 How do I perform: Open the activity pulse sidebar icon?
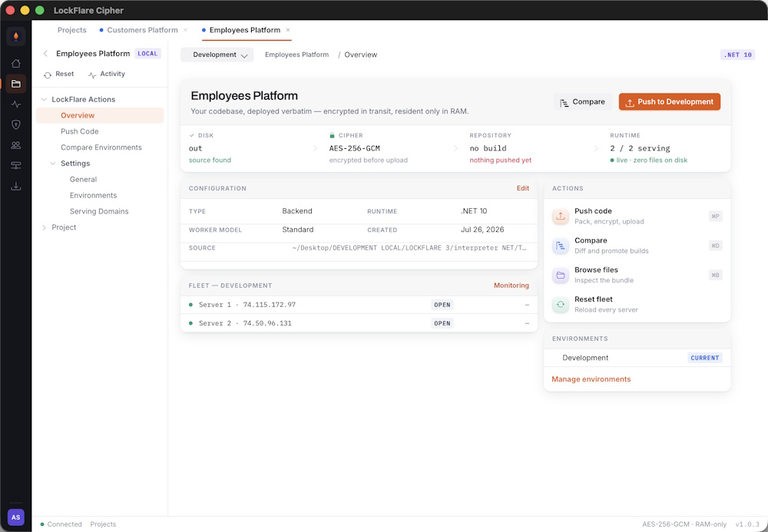(x=15, y=104)
